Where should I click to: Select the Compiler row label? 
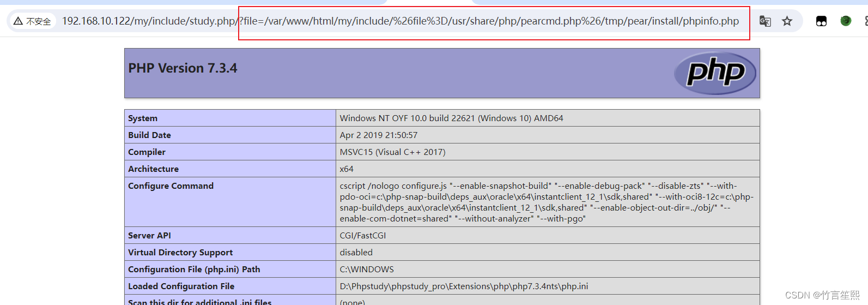point(147,152)
